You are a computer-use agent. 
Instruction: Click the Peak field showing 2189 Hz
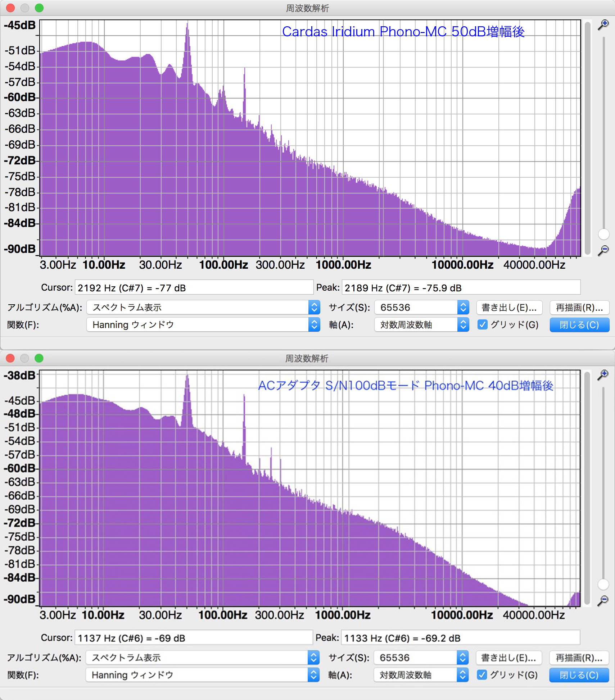click(461, 287)
